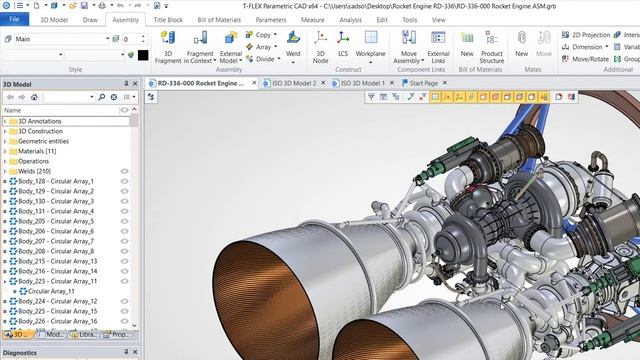Hide Body_224 - Circular Array_12
Screen dimensions: 640x360
[124, 301]
